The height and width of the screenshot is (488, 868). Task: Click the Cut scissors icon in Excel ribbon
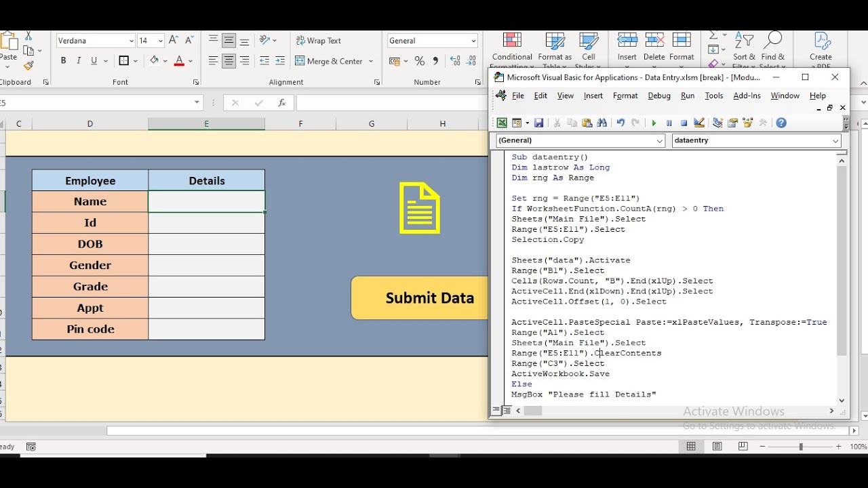coord(28,36)
